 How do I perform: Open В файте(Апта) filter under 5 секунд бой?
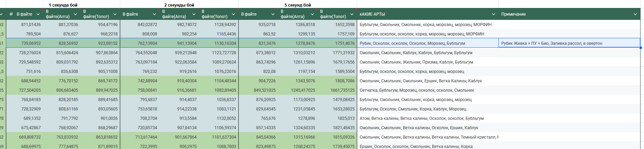[312, 14]
